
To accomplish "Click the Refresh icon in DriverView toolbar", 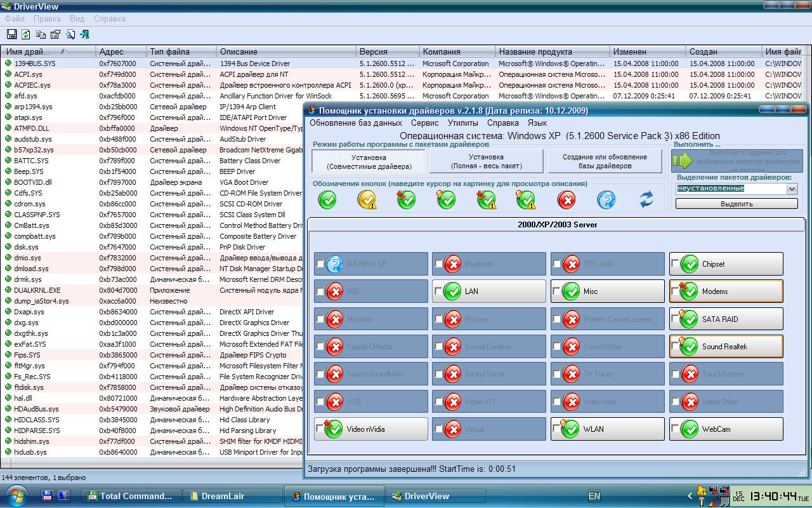I will tap(26, 34).
